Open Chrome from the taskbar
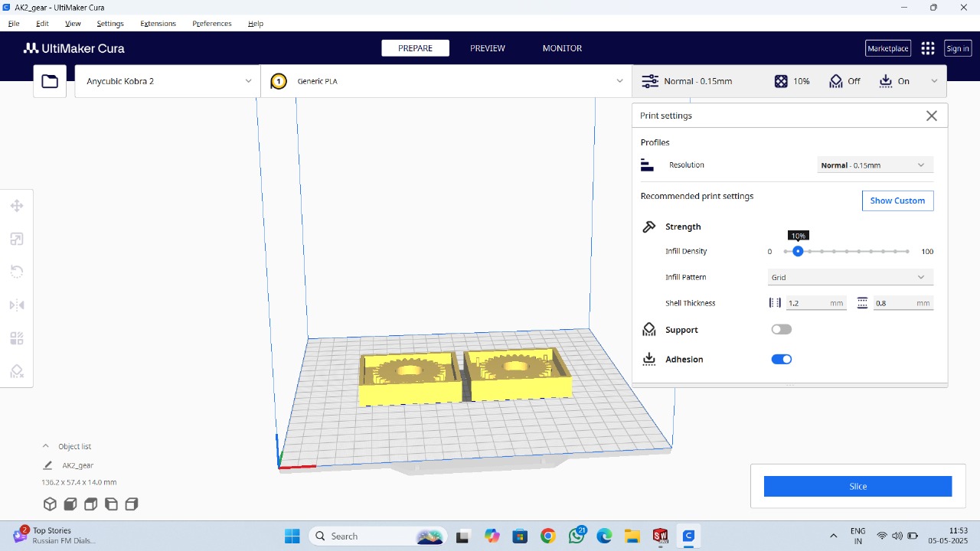The width and height of the screenshot is (980, 551). (547, 536)
